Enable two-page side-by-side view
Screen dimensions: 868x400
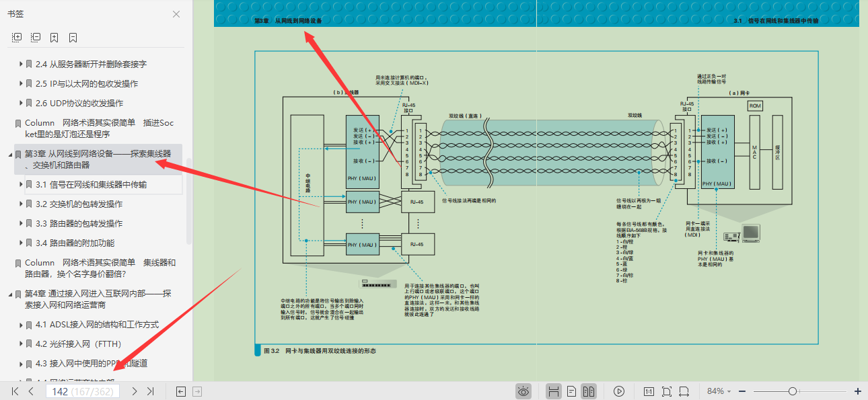click(x=588, y=391)
